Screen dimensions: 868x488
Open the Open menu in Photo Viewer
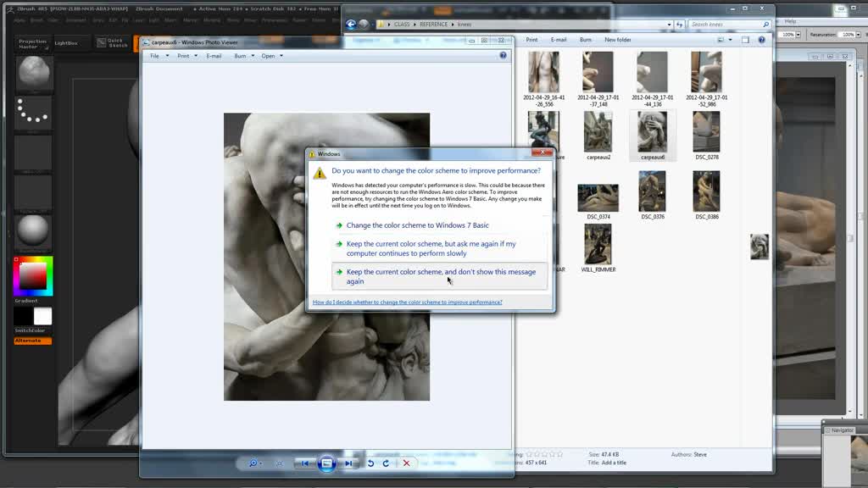click(x=272, y=56)
